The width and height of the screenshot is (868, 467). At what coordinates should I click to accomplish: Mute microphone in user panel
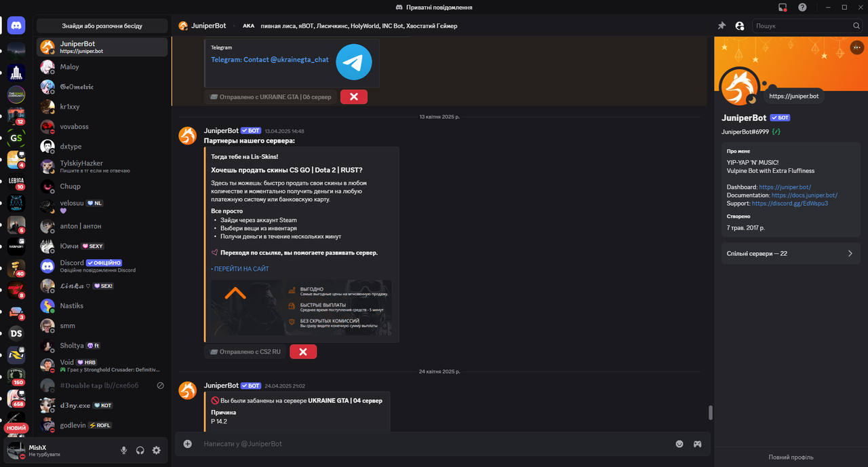(x=123, y=450)
